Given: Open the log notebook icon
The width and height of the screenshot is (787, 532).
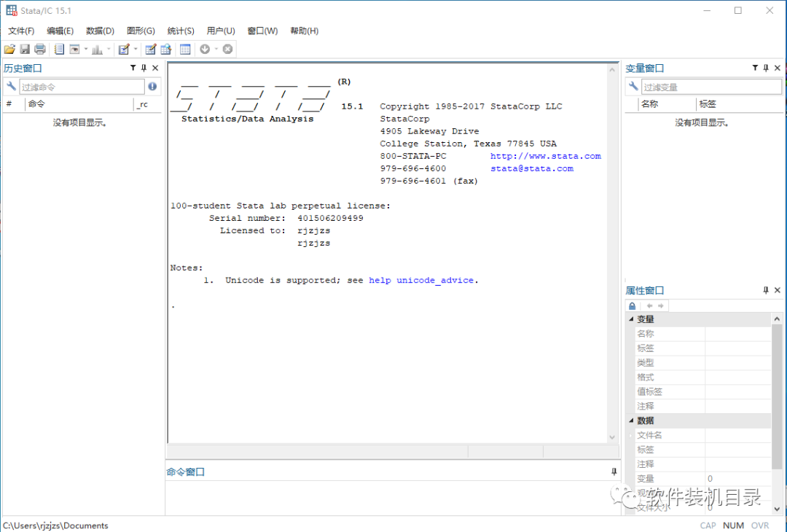Looking at the screenshot, I should 59,49.
